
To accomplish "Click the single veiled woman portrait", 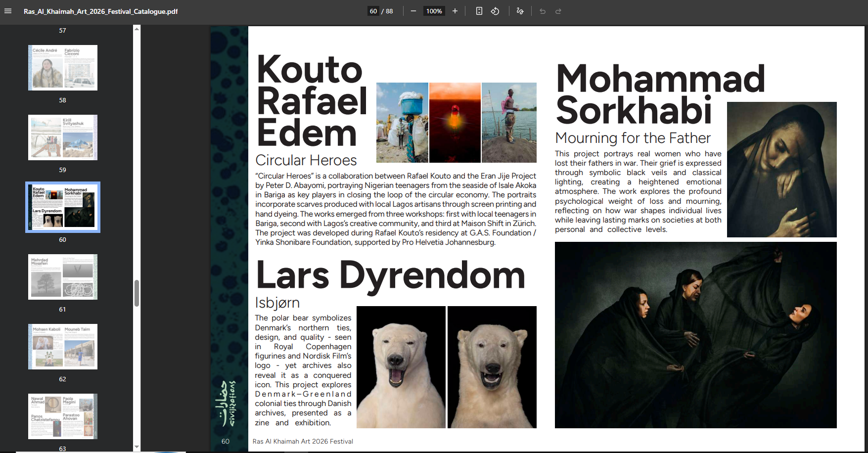I will click(x=782, y=170).
